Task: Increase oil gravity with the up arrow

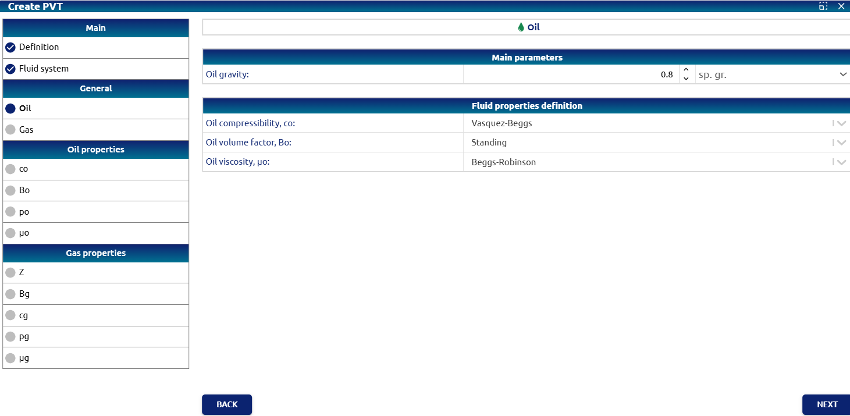Action: (x=685, y=70)
